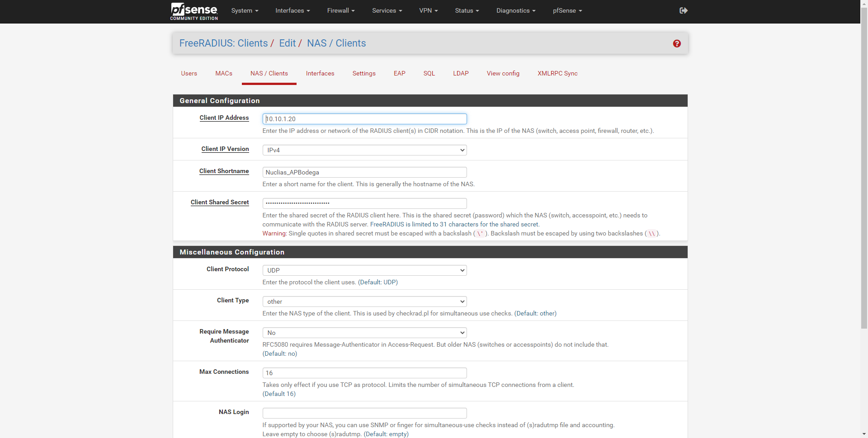Click the Miscellaneous Configuration section header
This screenshot has height=438, width=868.
pyautogui.click(x=430, y=252)
